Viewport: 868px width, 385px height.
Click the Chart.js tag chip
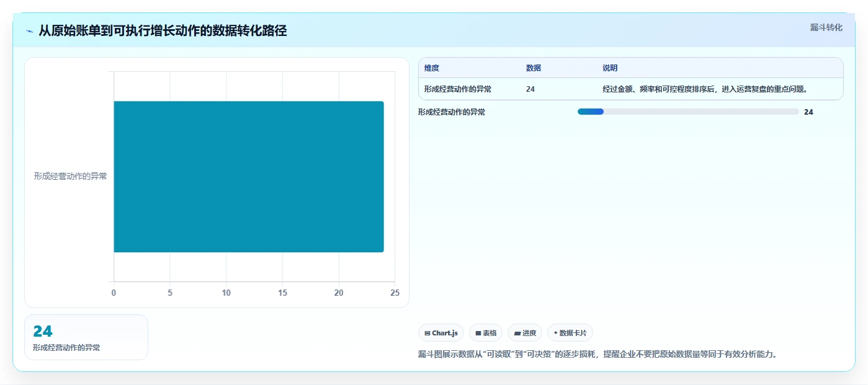[x=441, y=333]
